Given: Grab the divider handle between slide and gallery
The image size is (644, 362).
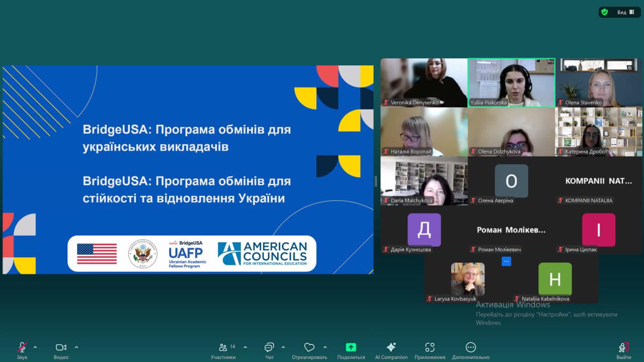Looking at the screenshot, I should tap(376, 181).
